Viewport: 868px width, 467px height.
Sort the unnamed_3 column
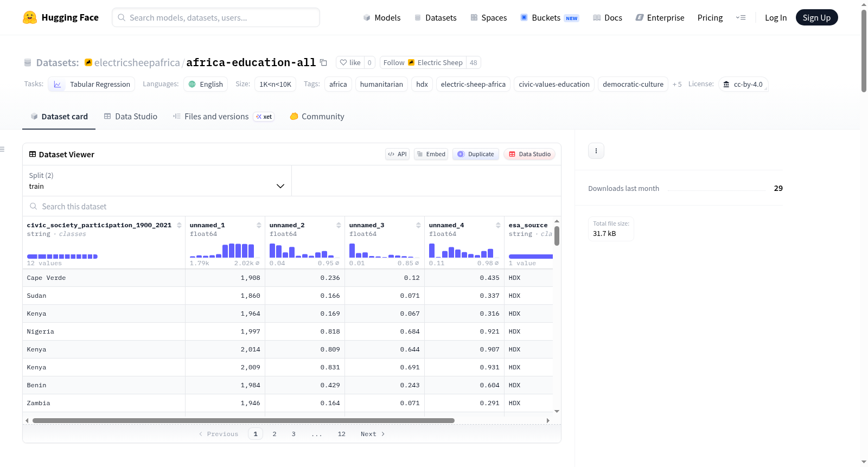pos(418,225)
